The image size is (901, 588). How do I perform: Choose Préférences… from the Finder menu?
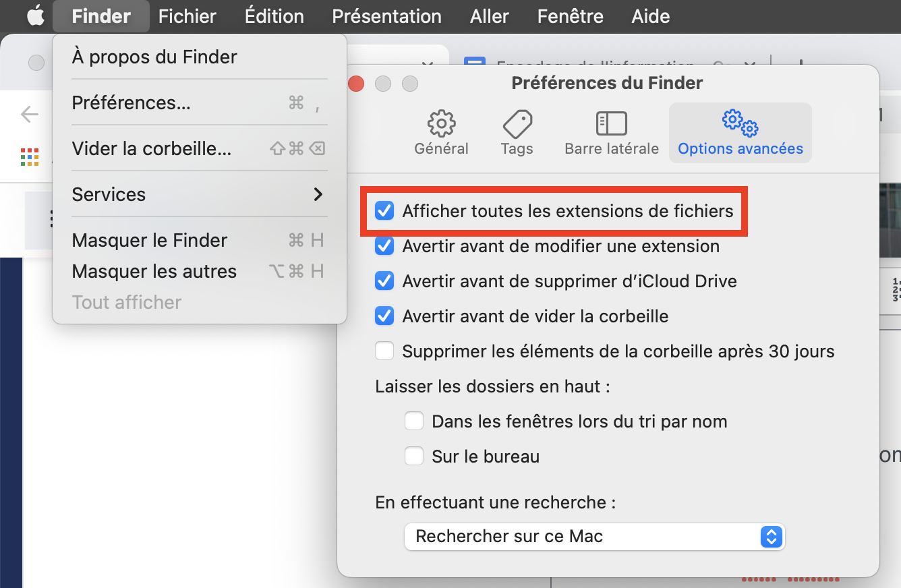pyautogui.click(x=132, y=103)
